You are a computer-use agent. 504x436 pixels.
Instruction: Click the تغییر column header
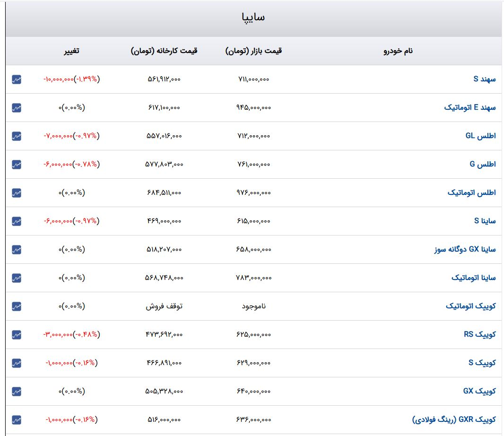(x=71, y=51)
